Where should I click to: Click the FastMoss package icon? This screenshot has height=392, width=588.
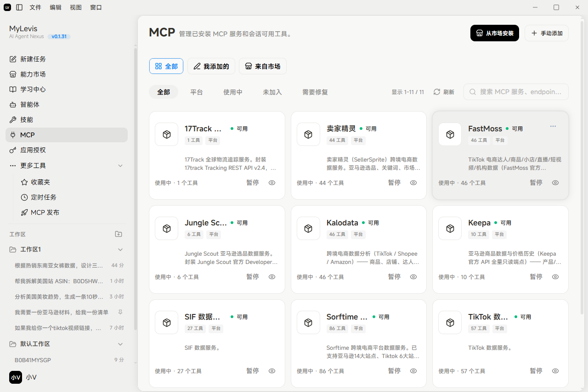pyautogui.click(x=450, y=134)
